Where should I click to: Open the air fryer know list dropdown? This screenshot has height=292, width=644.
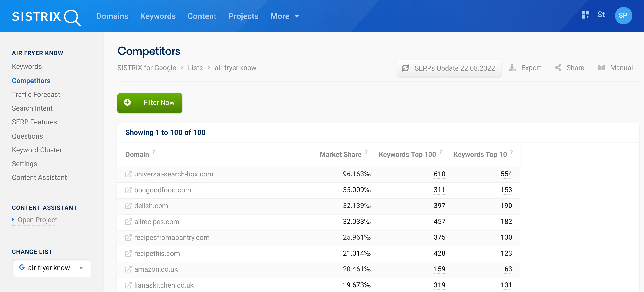pos(52,268)
